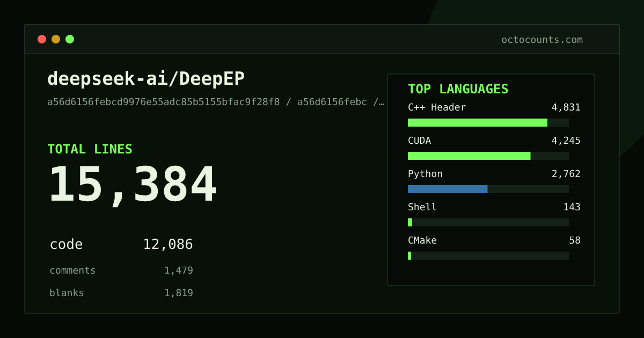Click the blue Python progress bar

point(488,189)
